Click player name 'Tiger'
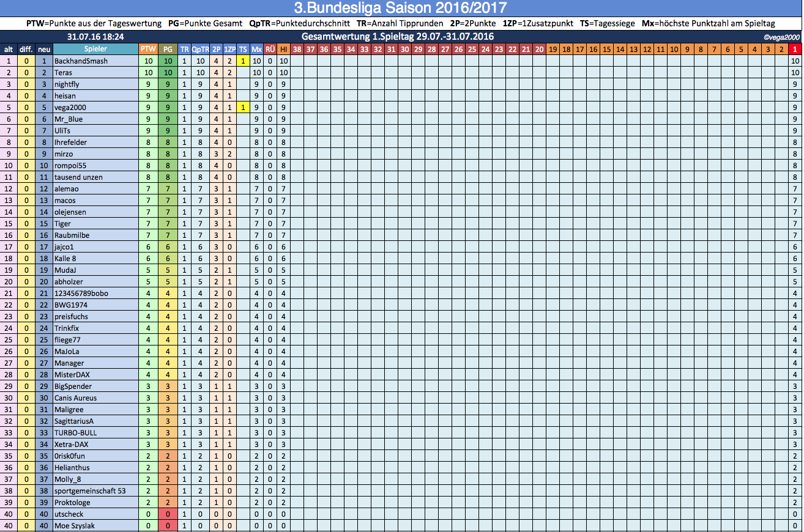Image resolution: width=804 pixels, height=532 pixels. pos(62,224)
